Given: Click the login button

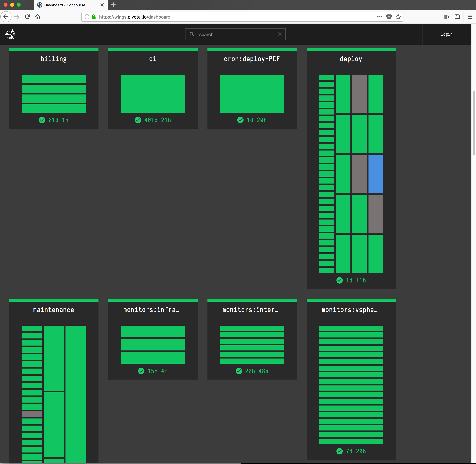Looking at the screenshot, I should click(x=447, y=34).
